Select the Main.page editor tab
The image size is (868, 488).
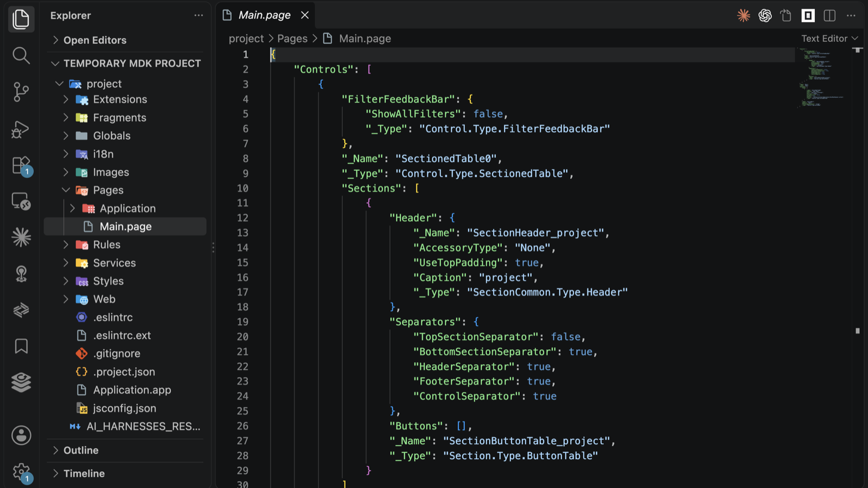coord(264,15)
